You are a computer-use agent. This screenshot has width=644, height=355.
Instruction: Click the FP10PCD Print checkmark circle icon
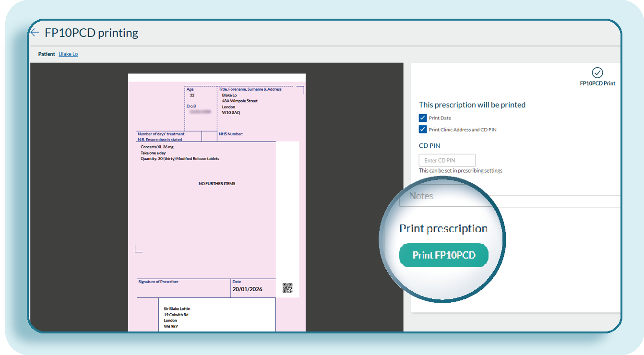pos(597,72)
